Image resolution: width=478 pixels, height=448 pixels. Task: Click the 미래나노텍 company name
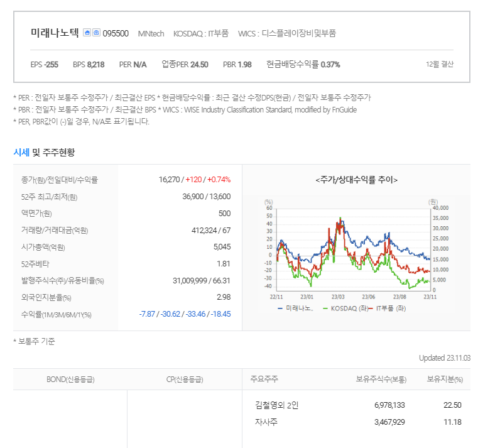(55, 33)
